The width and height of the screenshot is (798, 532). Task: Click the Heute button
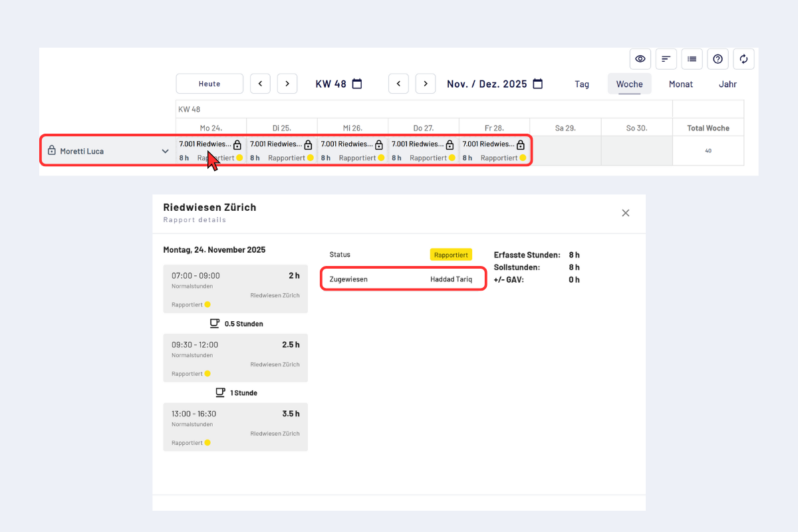[x=209, y=84]
